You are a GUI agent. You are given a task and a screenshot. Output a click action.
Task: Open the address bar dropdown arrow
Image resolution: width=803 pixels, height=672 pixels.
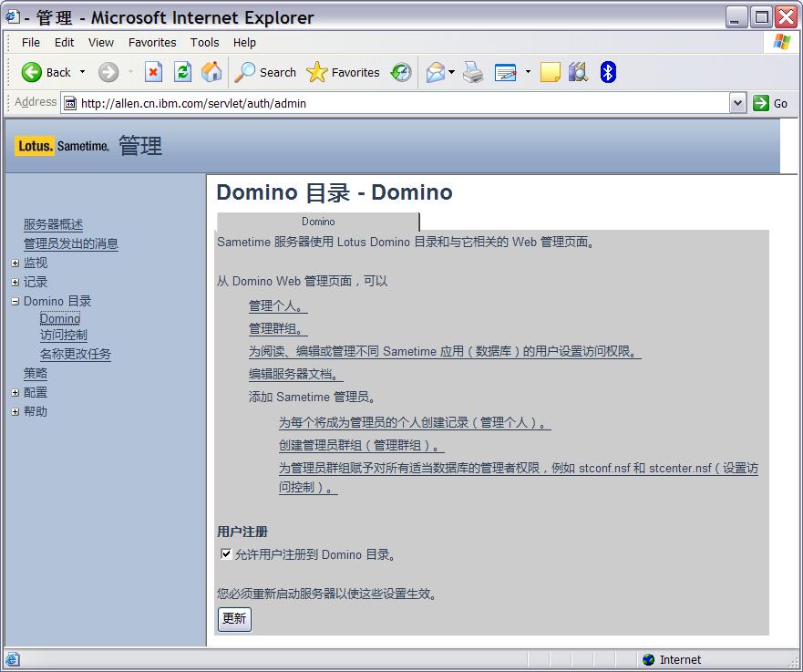[x=737, y=103]
